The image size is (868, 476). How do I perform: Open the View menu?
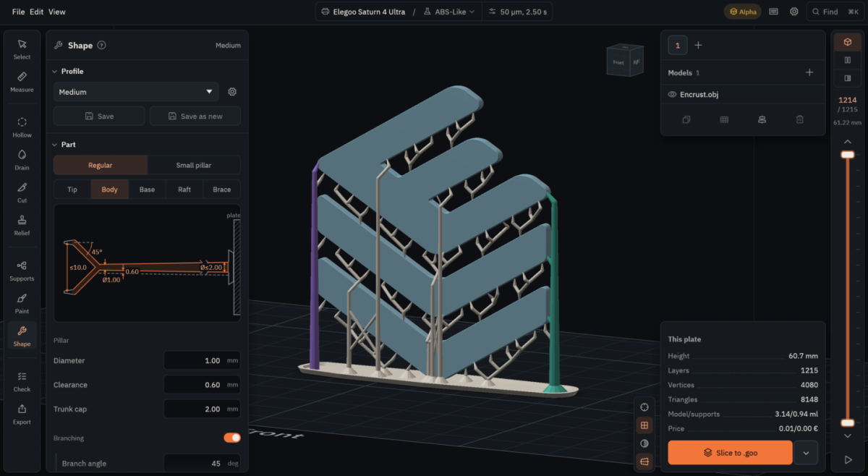[x=56, y=12]
